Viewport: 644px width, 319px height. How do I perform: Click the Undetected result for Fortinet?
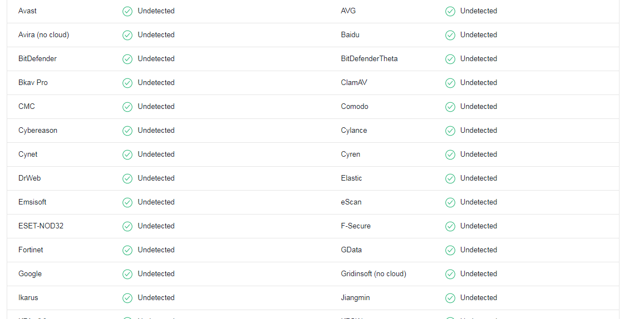(x=156, y=250)
